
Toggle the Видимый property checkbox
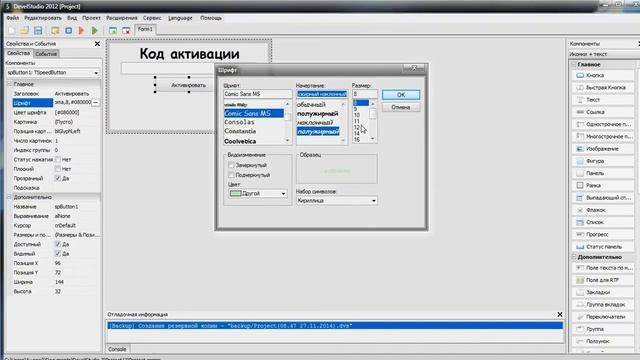(58, 253)
